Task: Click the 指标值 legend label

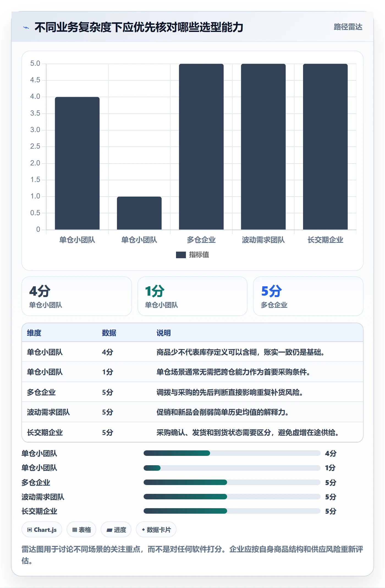Action: [x=199, y=255]
